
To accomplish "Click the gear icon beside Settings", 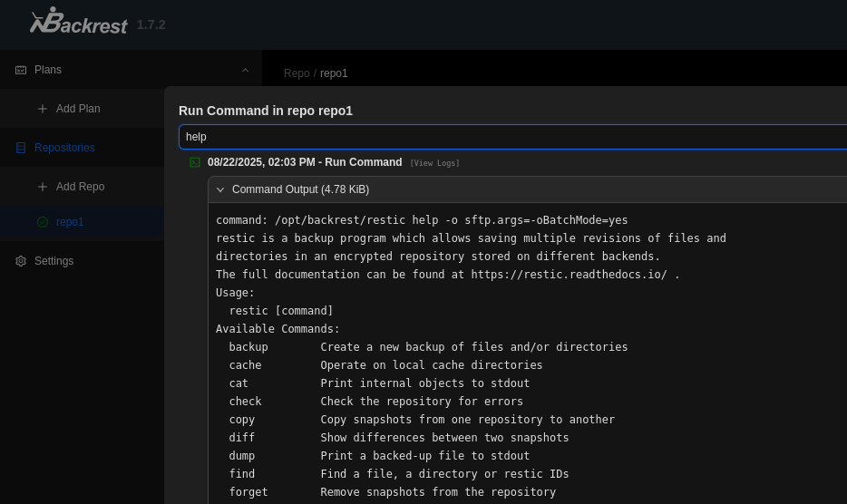I will (x=21, y=261).
